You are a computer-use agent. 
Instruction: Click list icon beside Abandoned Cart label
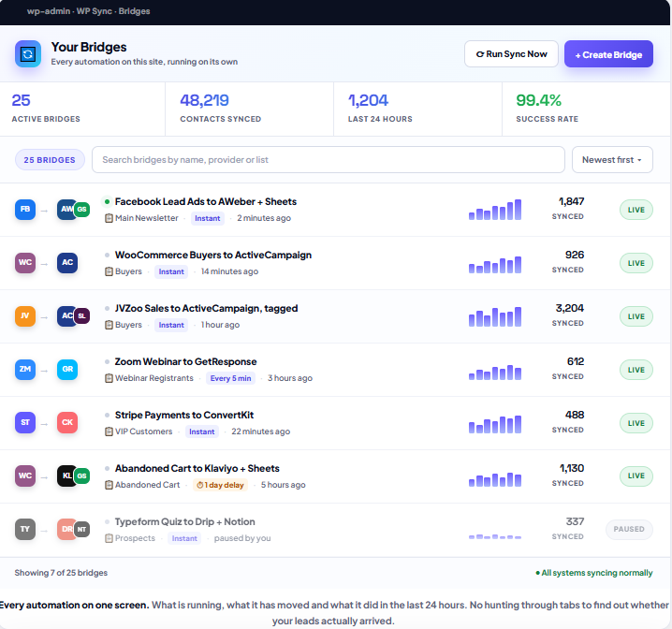click(109, 485)
